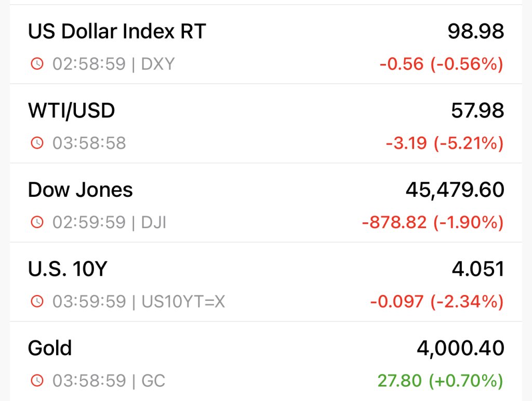Screen dimensions: 532x401
Task: Tap the 45,479.60 Dow Jones price
Action: [455, 190]
